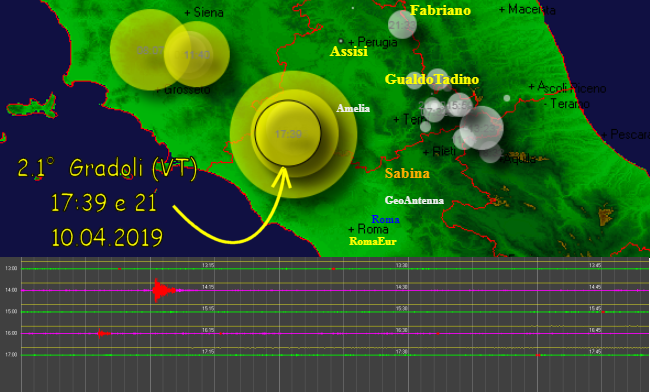Viewport: 650px width, 392px height.
Task: Click the '17:39 e 21' time caption
Action: [x=104, y=203]
